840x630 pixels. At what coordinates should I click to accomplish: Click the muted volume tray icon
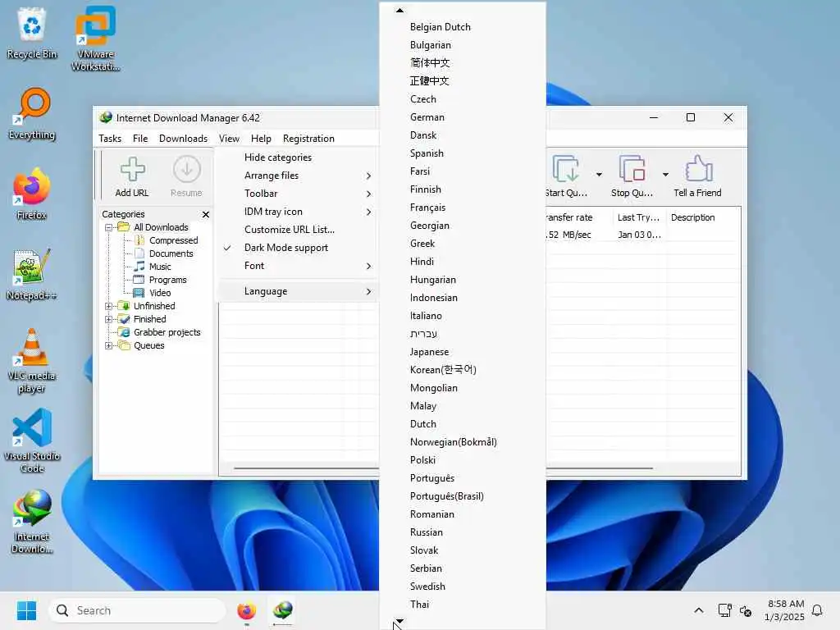pyautogui.click(x=745, y=610)
